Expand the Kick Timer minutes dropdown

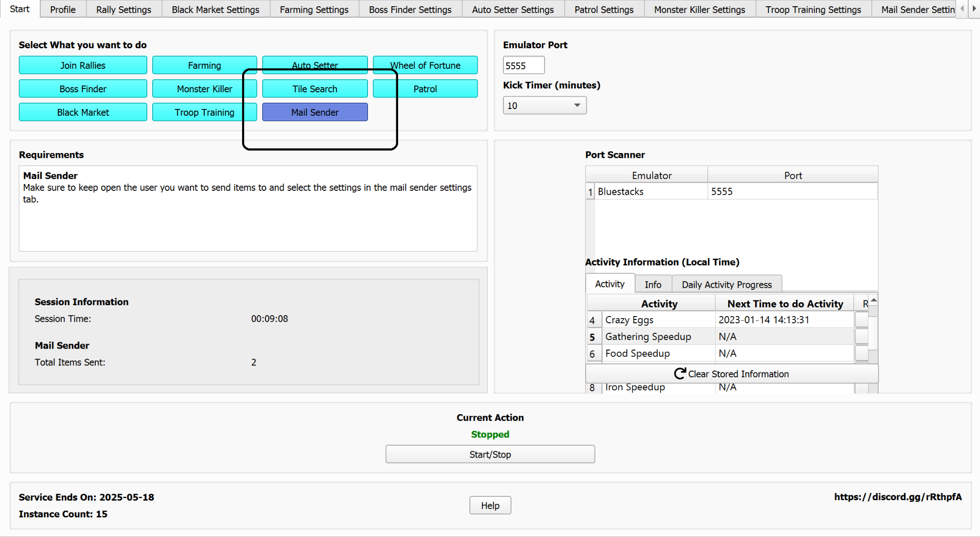[577, 105]
